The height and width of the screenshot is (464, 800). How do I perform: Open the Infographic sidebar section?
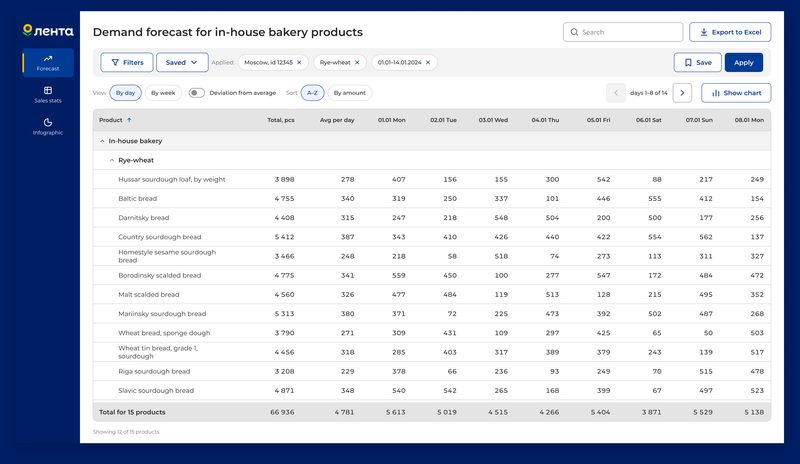pyautogui.click(x=48, y=126)
